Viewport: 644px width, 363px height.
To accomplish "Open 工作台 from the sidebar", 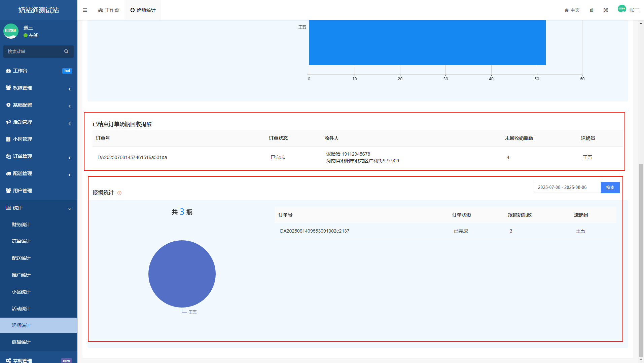I will [x=20, y=71].
